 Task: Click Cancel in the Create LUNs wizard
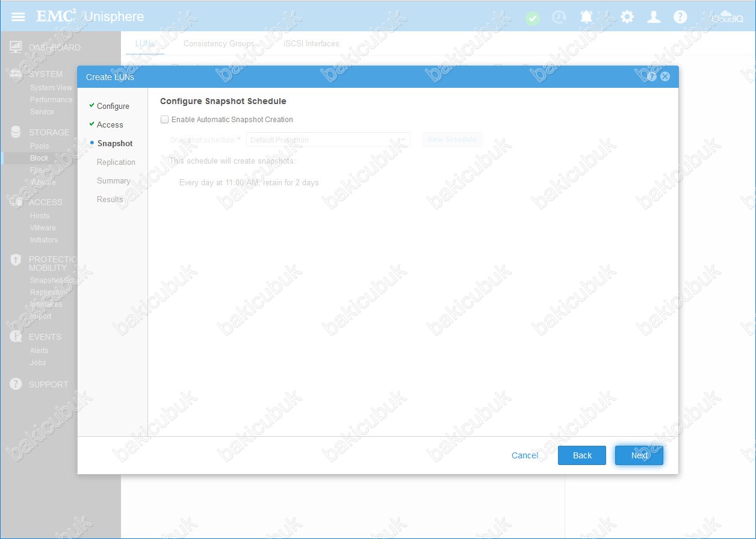coord(525,455)
